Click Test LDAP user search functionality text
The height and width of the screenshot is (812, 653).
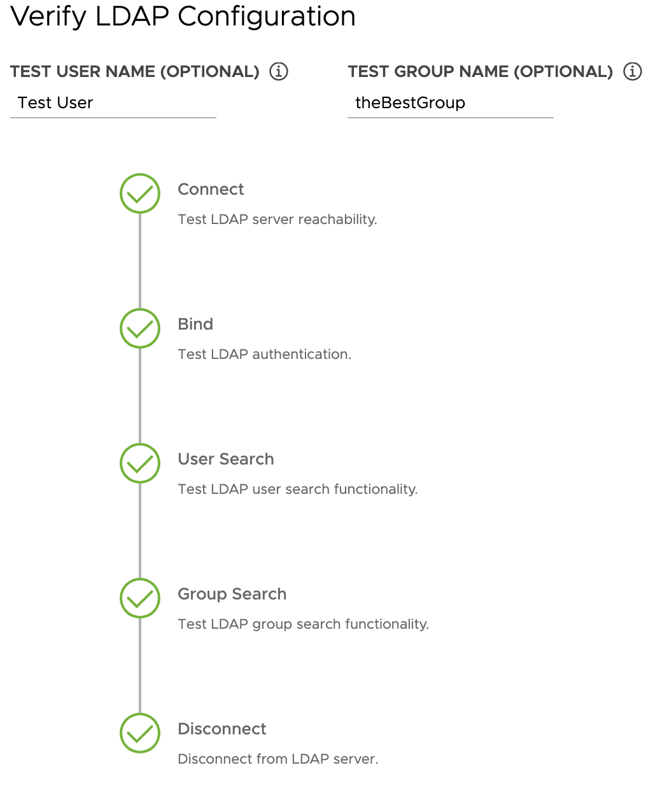tap(298, 489)
